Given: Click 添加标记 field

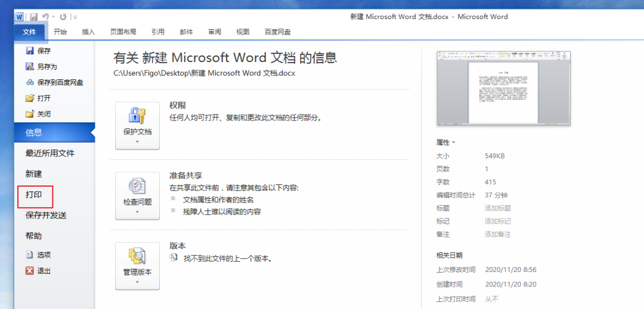Looking at the screenshot, I should point(498,221).
